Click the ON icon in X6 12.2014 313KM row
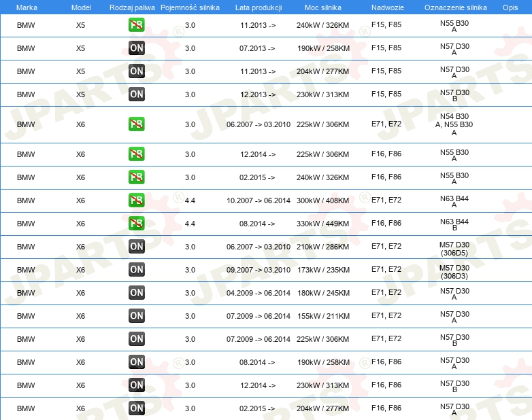The image size is (532, 420). point(136,385)
